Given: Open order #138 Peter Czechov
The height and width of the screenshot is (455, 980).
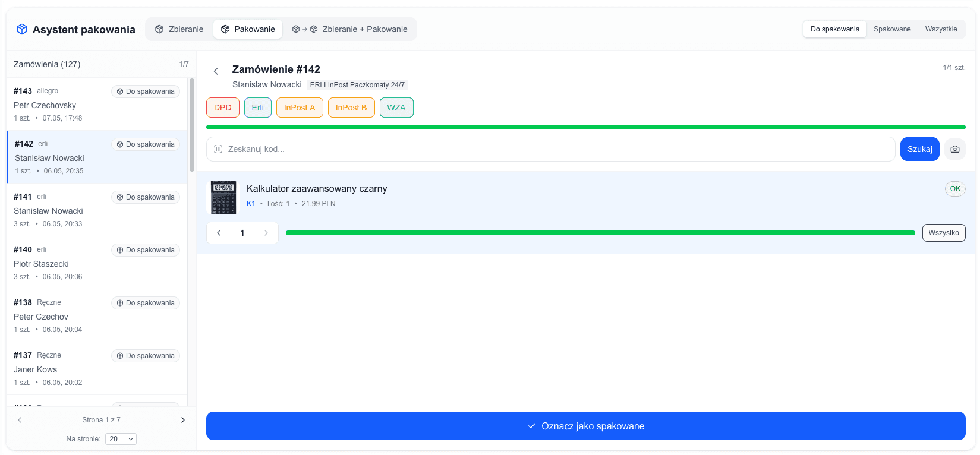Looking at the screenshot, I should coord(97,315).
